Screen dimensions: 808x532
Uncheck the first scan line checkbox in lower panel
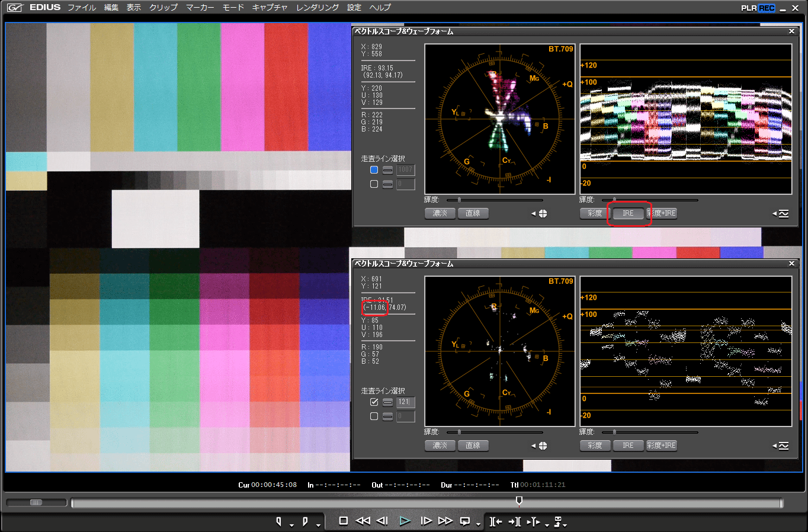374,402
